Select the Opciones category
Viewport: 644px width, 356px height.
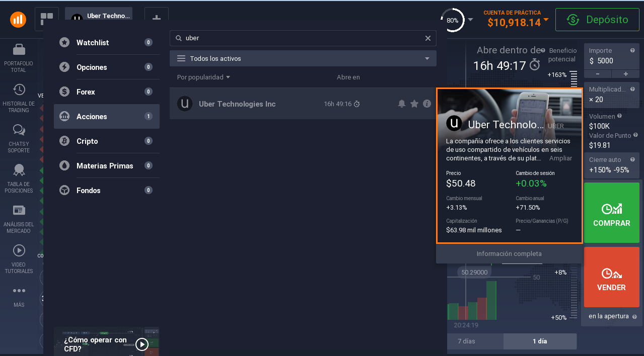click(x=107, y=67)
